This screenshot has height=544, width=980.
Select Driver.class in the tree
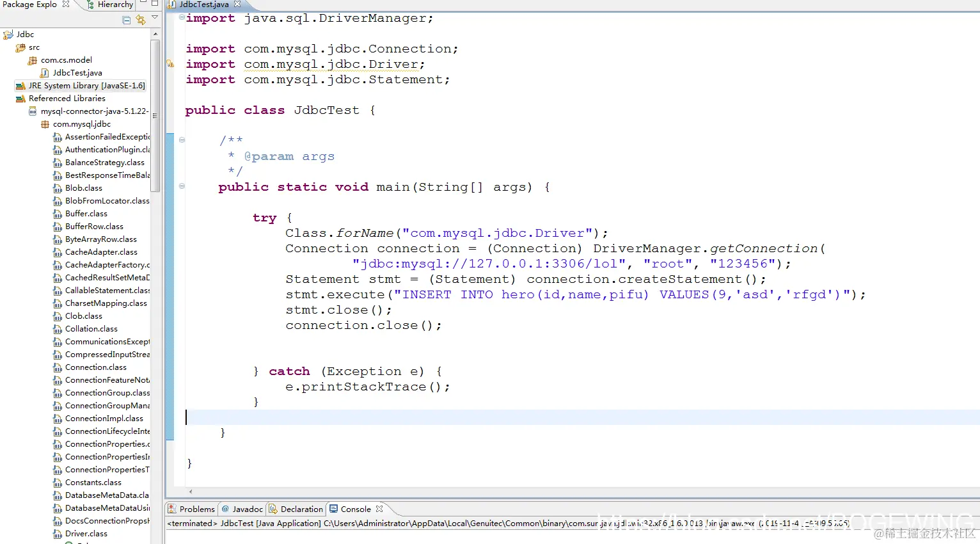click(x=86, y=534)
